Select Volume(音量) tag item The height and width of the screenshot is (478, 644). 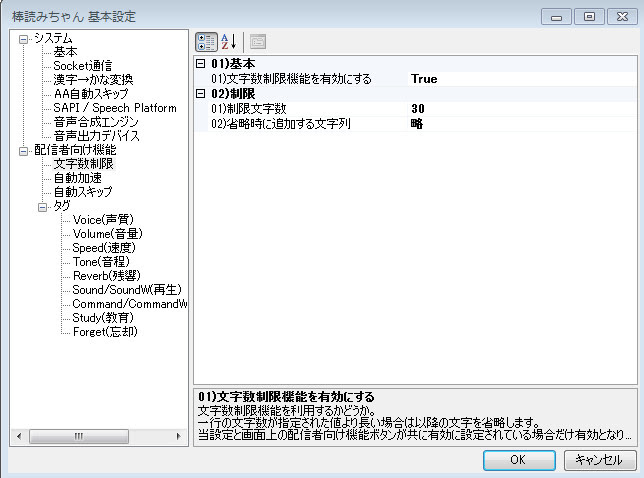click(108, 234)
